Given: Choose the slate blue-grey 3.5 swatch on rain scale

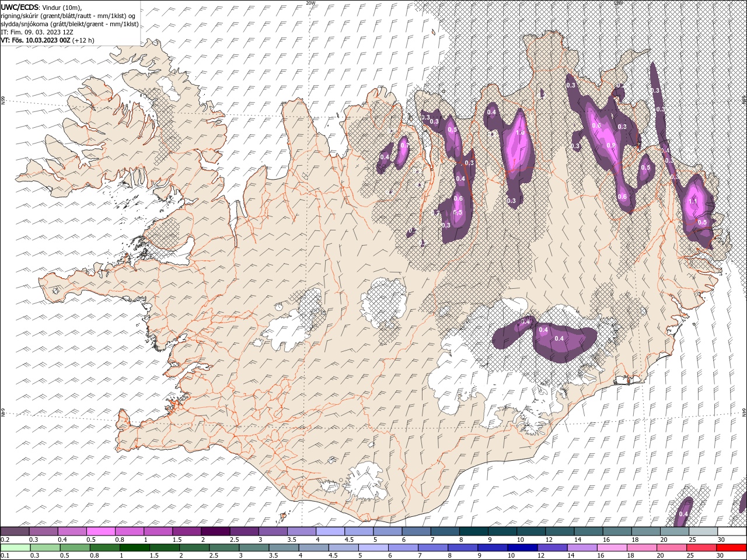Looking at the screenshot, I should (283, 548).
